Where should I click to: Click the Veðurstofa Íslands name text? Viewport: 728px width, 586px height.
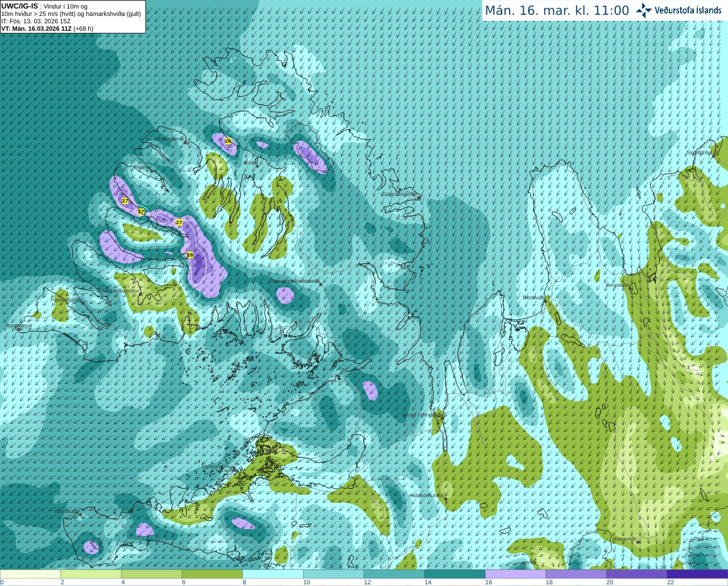[x=688, y=10]
